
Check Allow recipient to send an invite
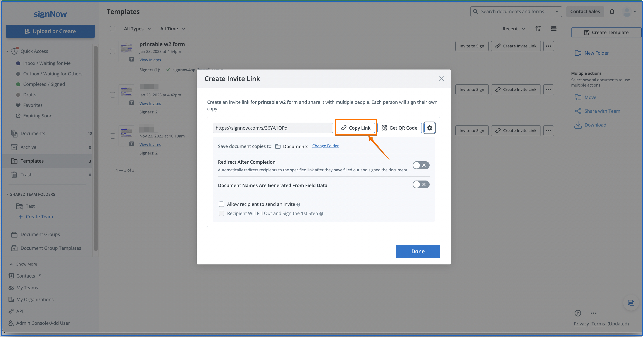[221, 204]
